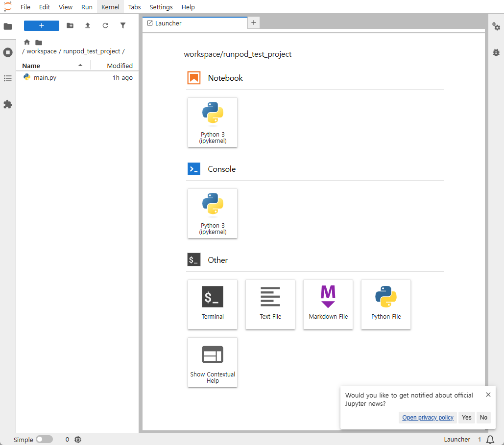
Task: Toggle the file filter funnel icon
Action: pyautogui.click(x=123, y=25)
